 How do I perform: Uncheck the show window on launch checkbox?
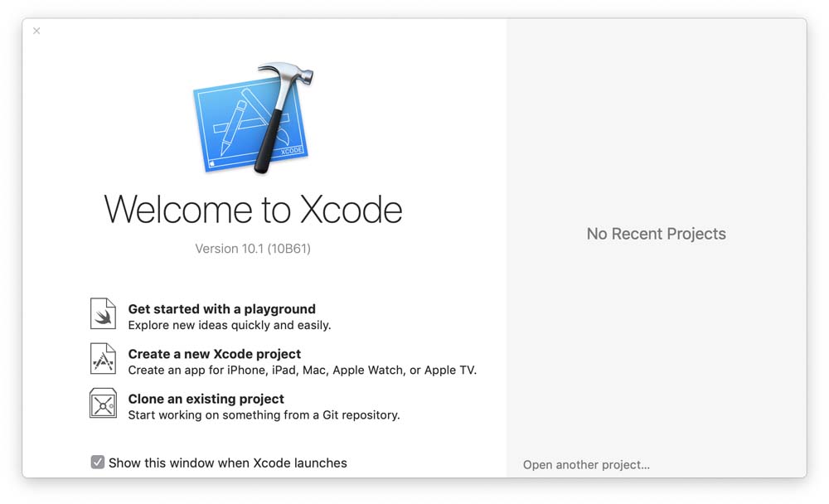pos(98,463)
